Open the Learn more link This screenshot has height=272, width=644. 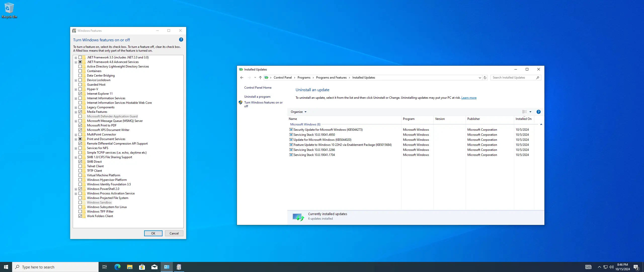[469, 98]
